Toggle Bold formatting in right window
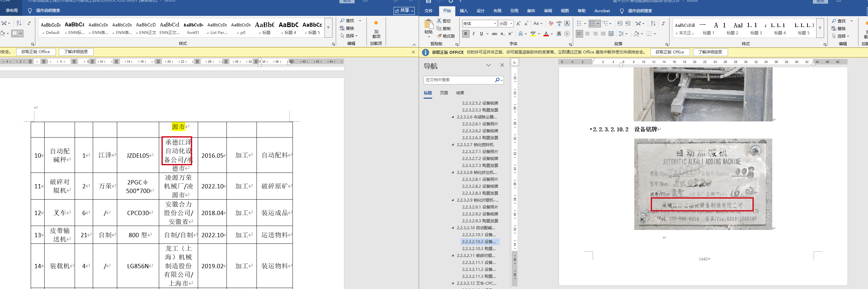This screenshot has width=868, height=289. coord(466,34)
